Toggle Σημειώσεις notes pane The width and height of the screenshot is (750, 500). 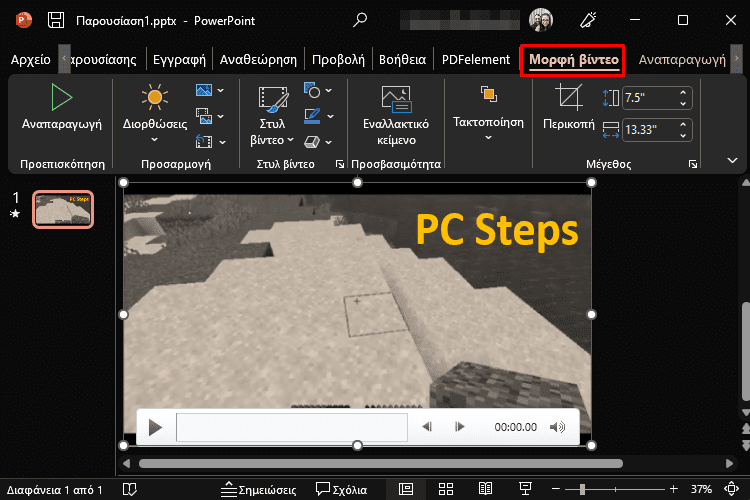(258, 489)
